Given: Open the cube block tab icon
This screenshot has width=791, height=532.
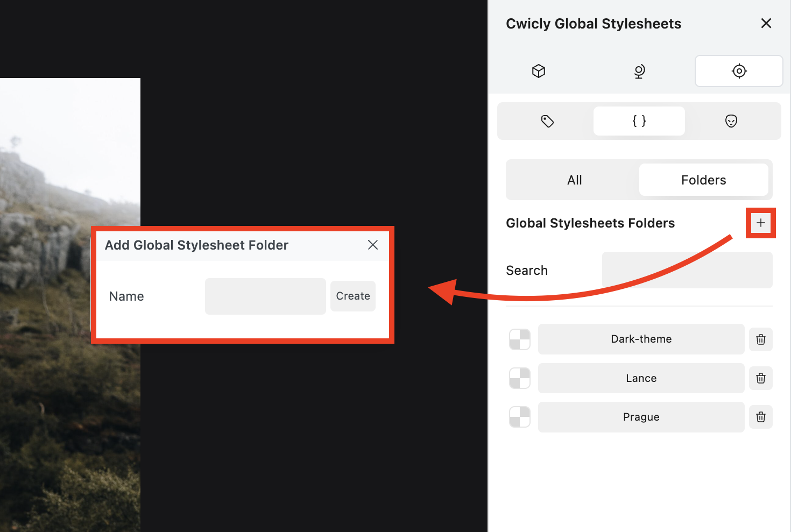Looking at the screenshot, I should [539, 71].
